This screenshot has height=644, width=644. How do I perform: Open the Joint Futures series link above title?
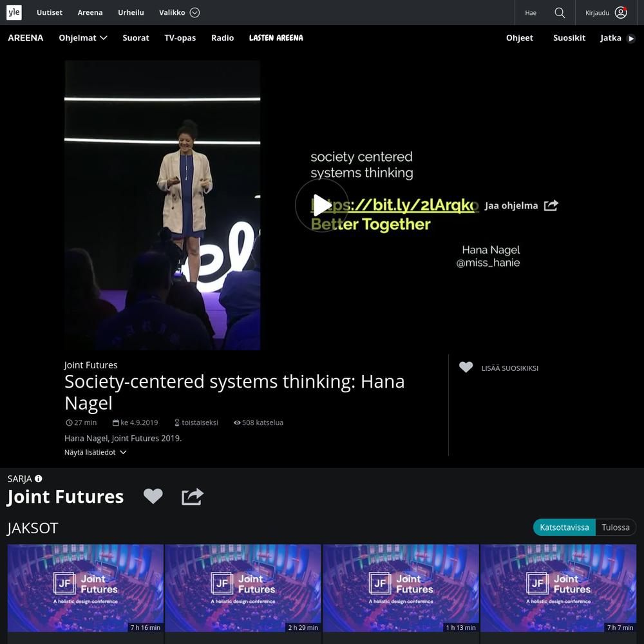coord(91,365)
